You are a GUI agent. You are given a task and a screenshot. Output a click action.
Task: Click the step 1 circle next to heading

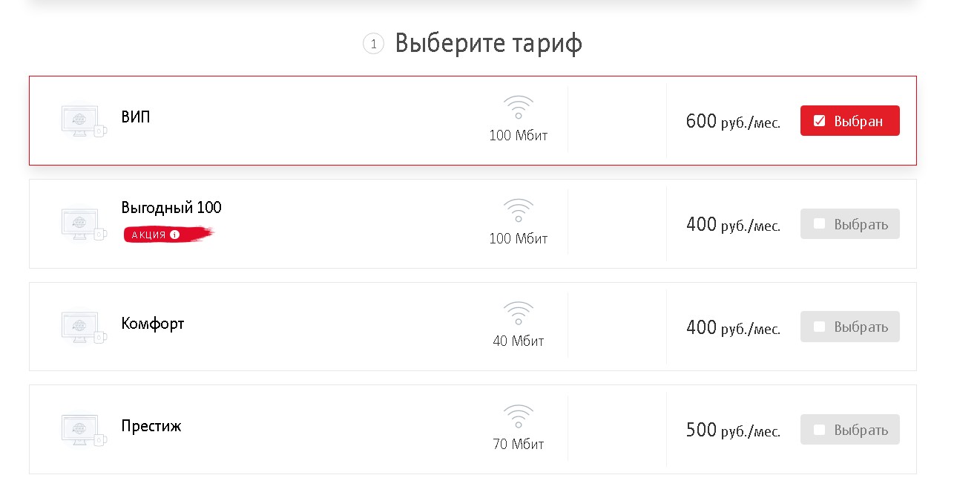373,45
